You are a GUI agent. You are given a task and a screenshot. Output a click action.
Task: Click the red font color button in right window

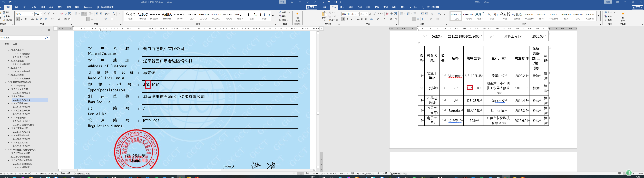point(385,19)
